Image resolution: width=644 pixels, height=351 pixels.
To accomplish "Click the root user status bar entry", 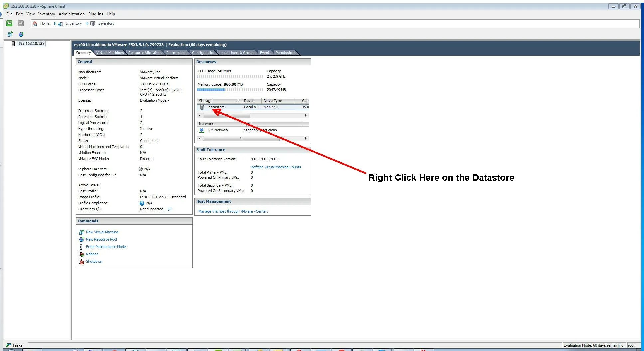I will (x=631, y=345).
